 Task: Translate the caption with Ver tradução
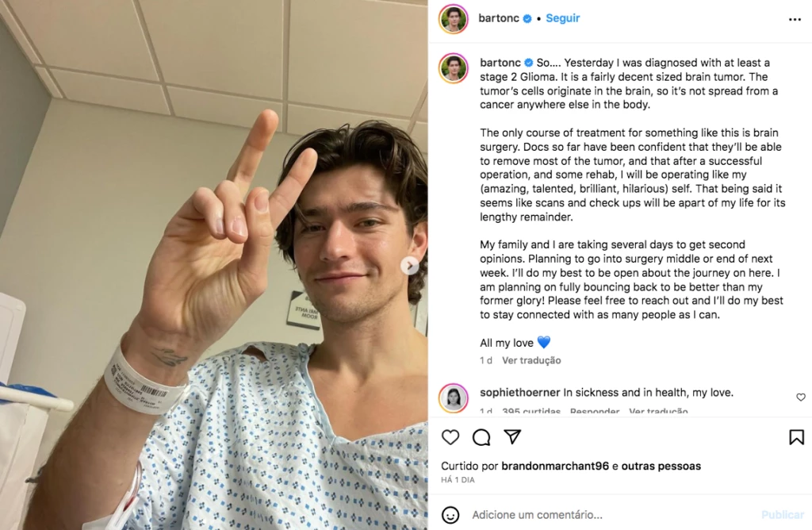coord(531,360)
